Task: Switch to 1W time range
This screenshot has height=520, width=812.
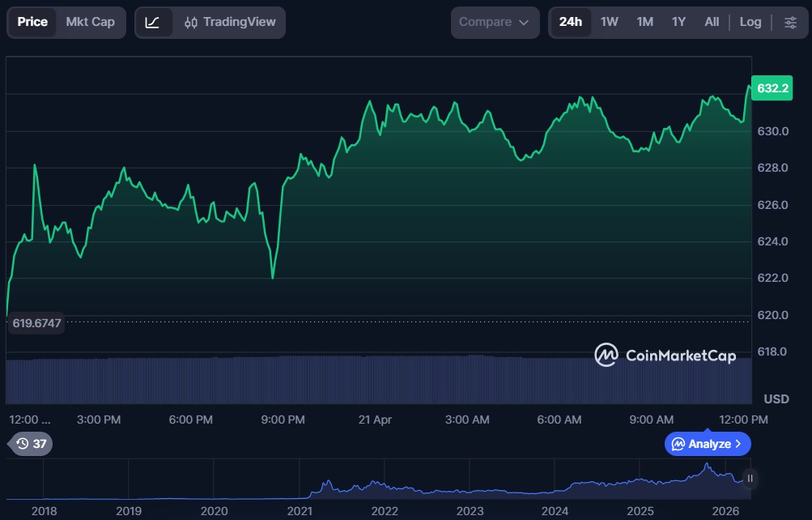Action: (x=610, y=22)
